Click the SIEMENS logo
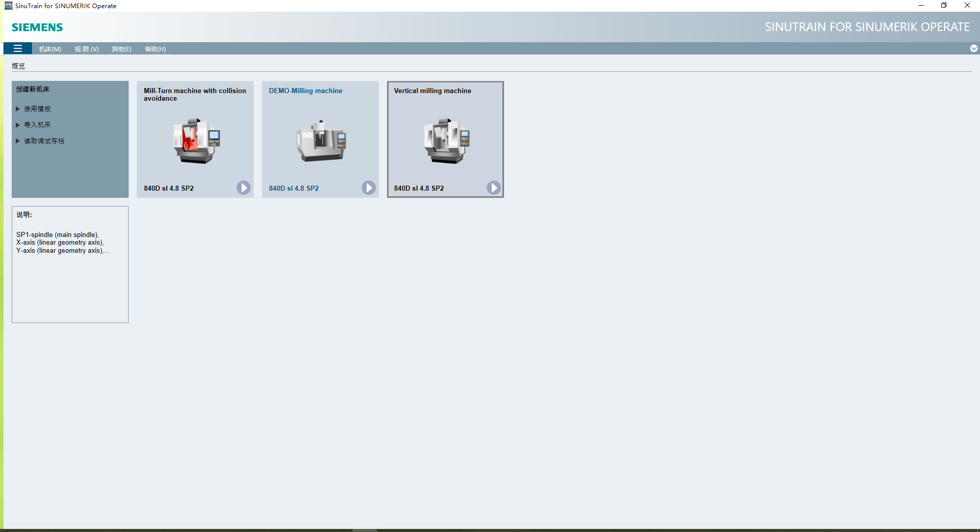 point(38,27)
